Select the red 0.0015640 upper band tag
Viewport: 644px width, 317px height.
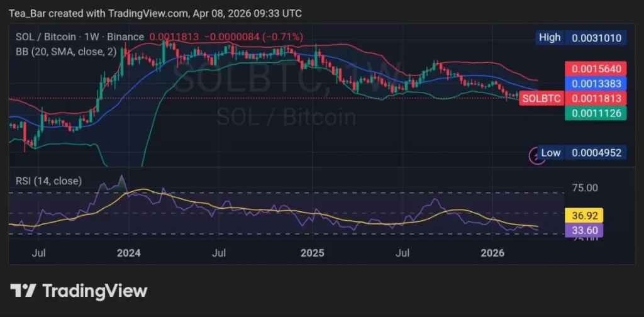[596, 70]
